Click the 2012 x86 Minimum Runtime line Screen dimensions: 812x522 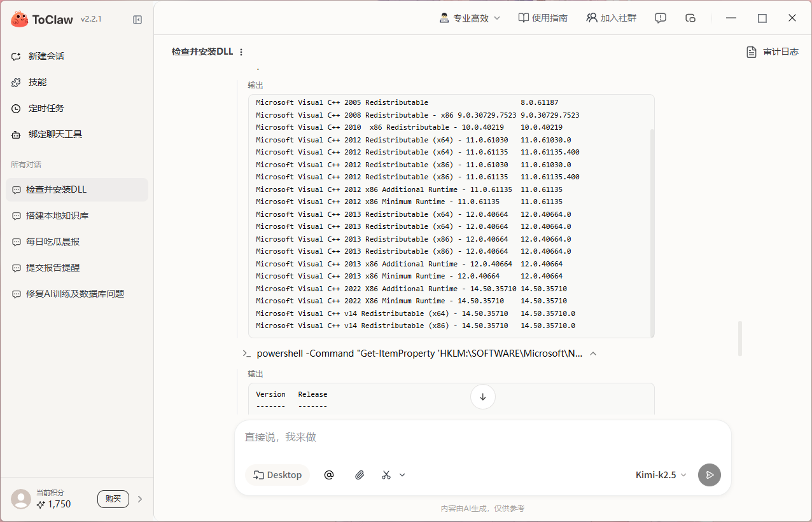coord(409,202)
